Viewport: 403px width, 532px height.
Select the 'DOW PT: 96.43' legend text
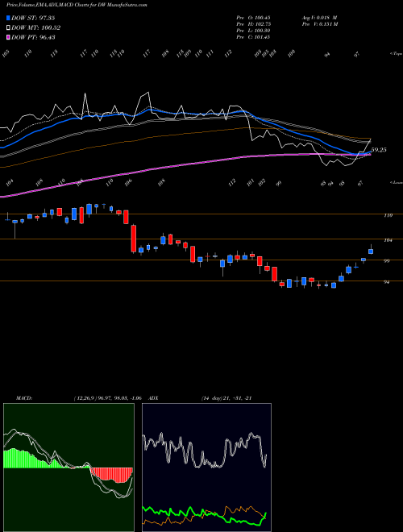[33, 37]
